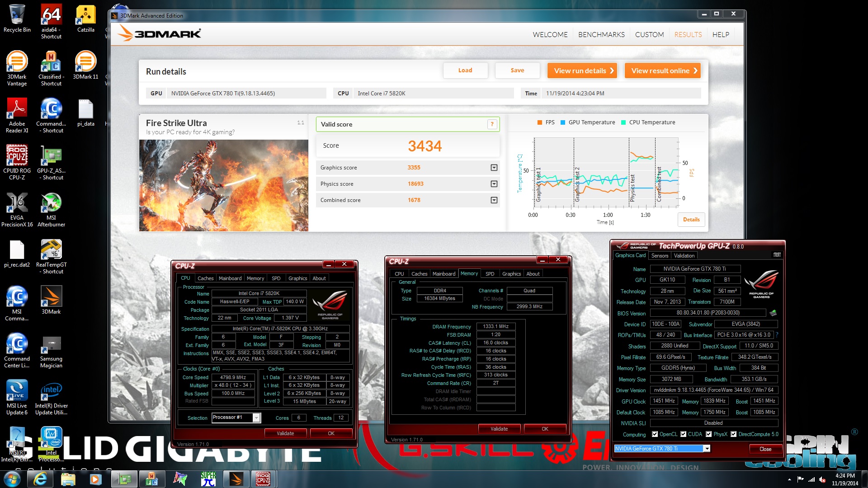
Task: Launch the aida64 shortcut icon
Action: click(x=51, y=22)
